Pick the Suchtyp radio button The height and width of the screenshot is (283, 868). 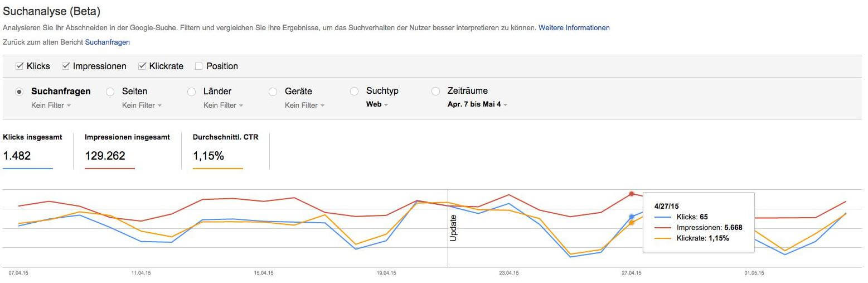click(354, 92)
